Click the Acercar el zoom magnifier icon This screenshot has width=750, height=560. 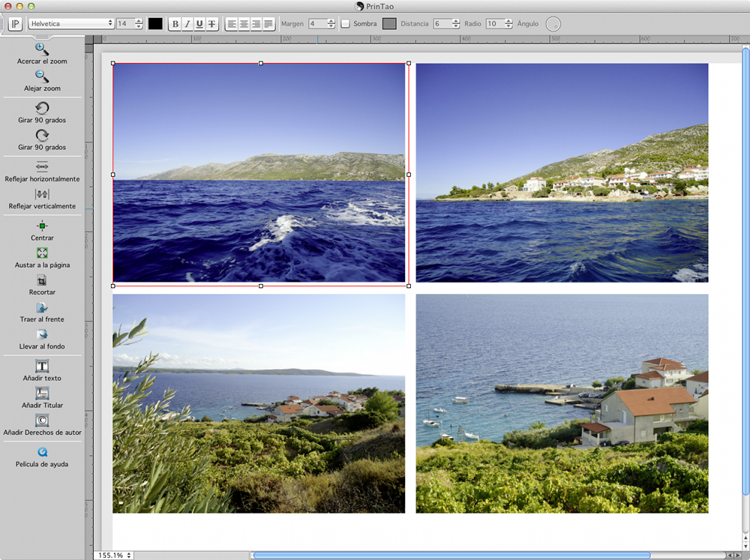(42, 49)
